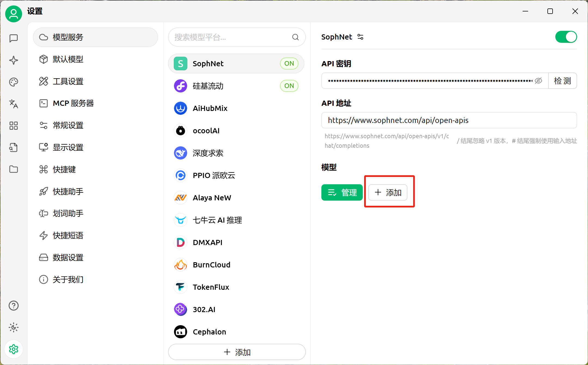
Task: Click into the API 地址 field
Action: pyautogui.click(x=449, y=120)
